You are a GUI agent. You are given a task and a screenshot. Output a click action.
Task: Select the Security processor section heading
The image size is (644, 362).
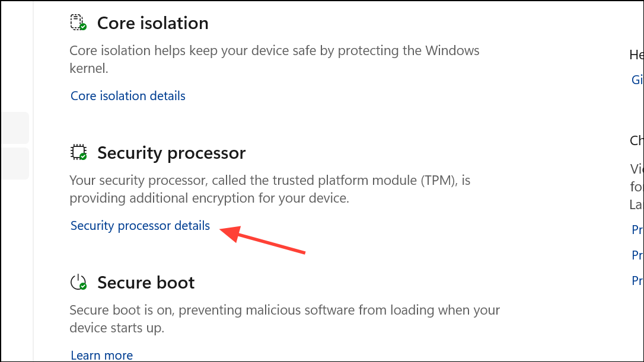click(171, 153)
